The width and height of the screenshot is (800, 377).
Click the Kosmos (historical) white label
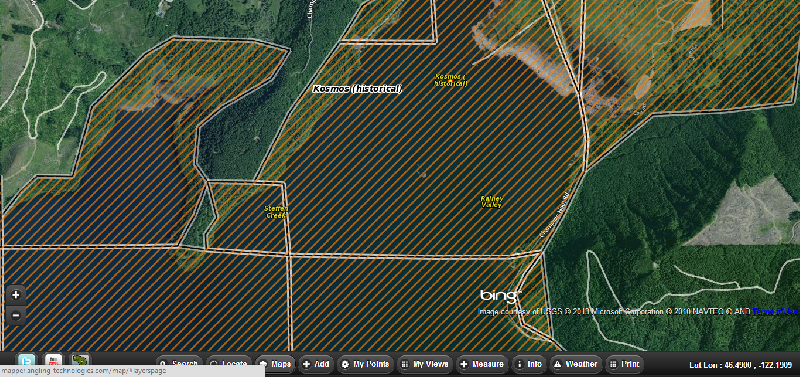click(x=357, y=89)
